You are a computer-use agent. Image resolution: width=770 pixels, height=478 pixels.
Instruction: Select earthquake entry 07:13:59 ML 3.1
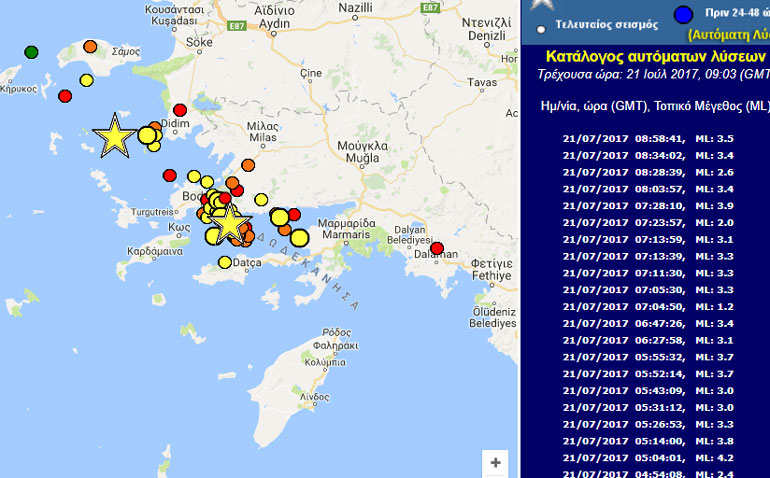click(648, 239)
